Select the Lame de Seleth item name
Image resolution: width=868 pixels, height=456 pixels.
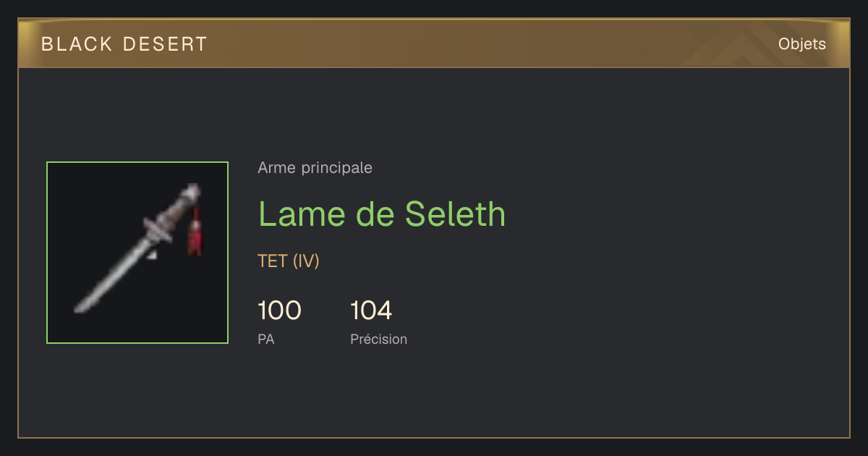click(x=382, y=214)
